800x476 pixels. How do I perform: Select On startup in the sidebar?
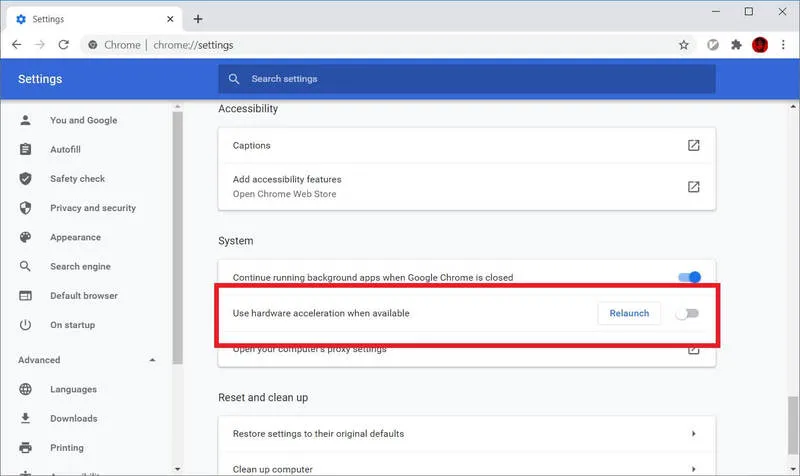(72, 324)
